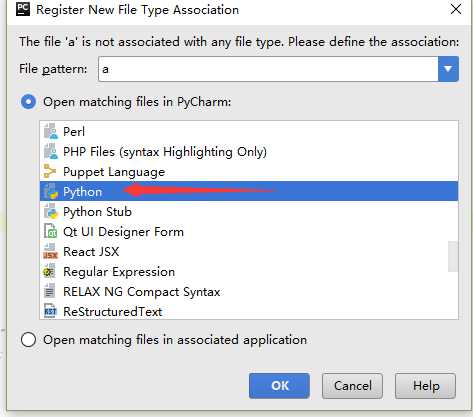This screenshot has height=417, width=473.
Task: Click the Qt UI Designer Form icon
Action: coord(51,231)
